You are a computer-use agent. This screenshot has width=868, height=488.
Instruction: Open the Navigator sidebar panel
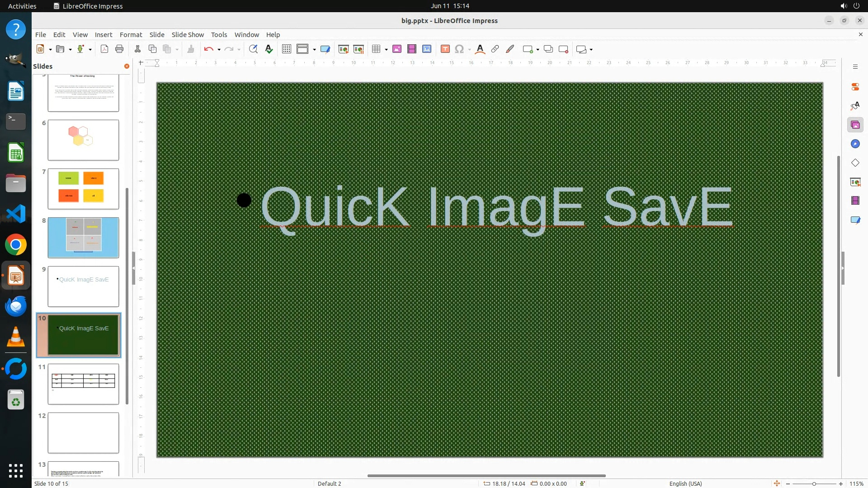coord(855,144)
